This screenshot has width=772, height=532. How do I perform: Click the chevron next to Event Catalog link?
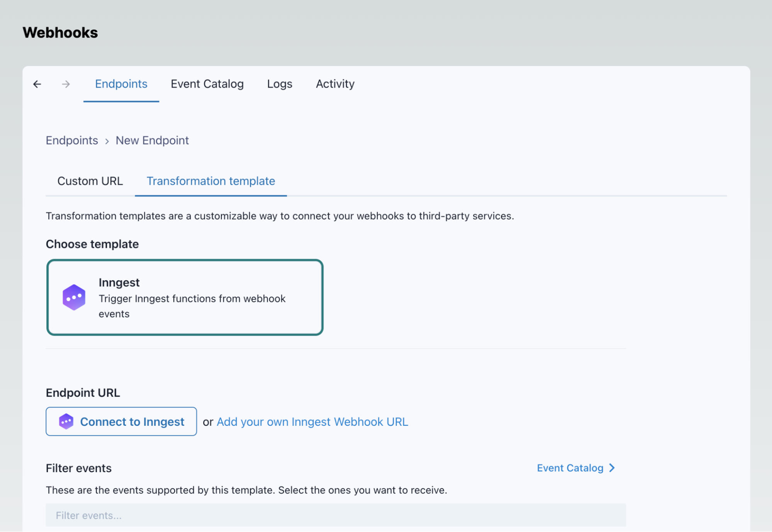pos(611,468)
